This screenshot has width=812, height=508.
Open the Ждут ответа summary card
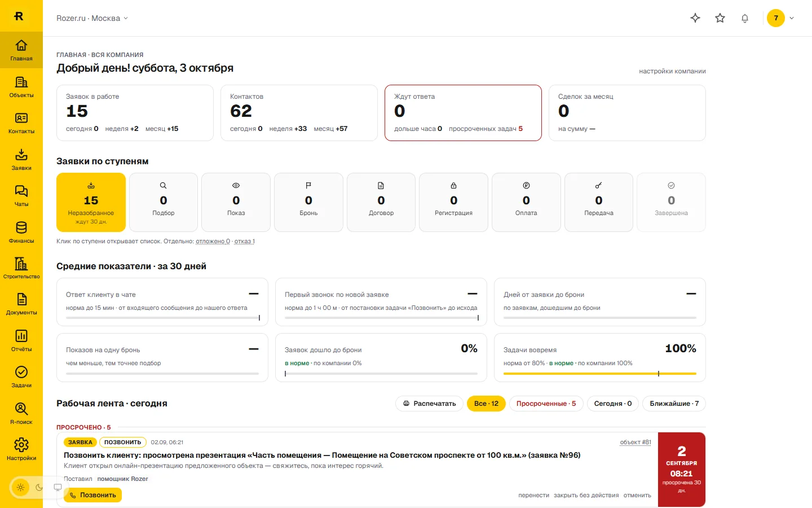coord(463,113)
